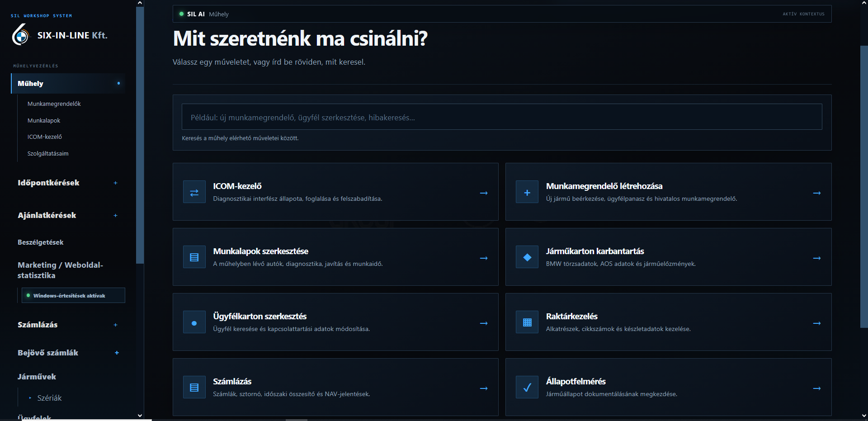
Task: Click the SIL AI Műhely context bar
Action: (502, 14)
